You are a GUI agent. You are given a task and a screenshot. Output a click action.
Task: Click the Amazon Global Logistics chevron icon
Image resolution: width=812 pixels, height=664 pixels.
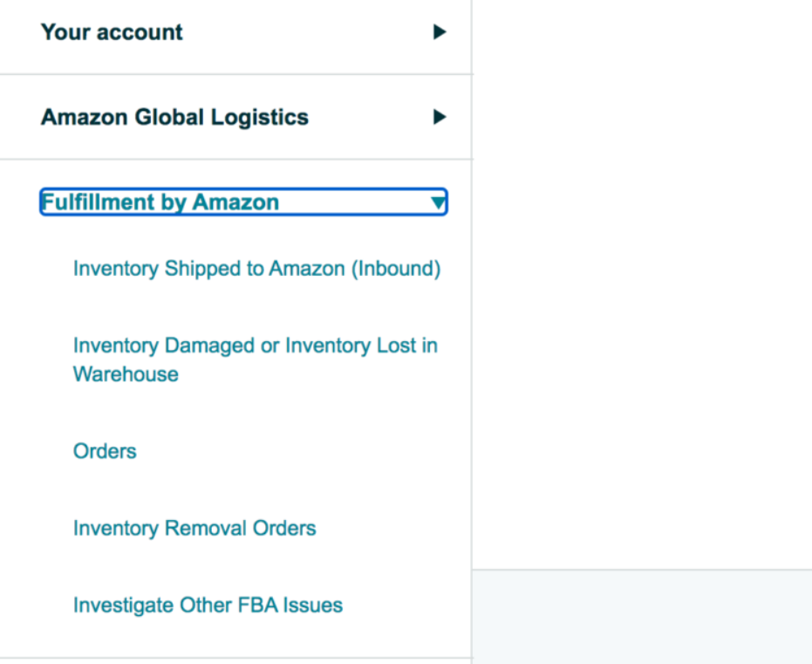[439, 117]
